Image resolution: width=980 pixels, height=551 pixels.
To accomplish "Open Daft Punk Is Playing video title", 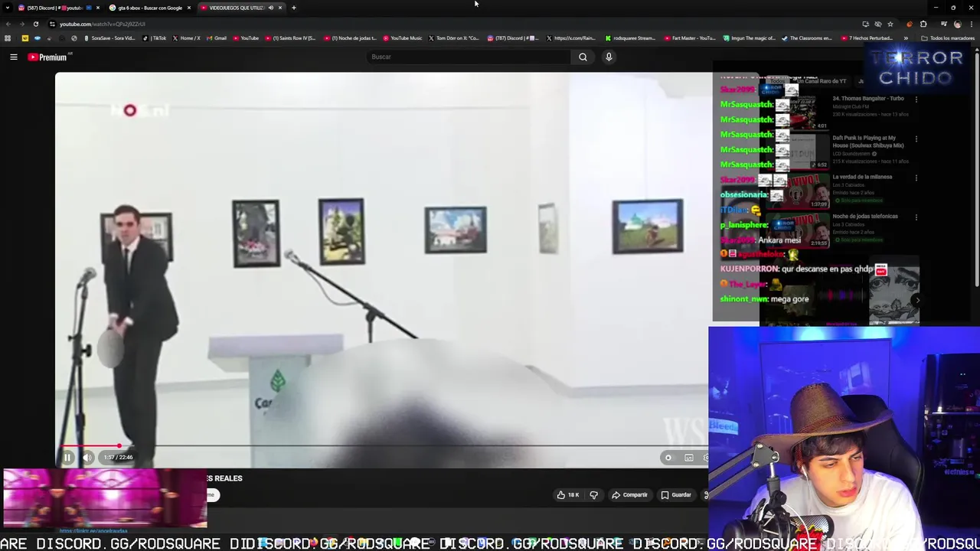I will coord(867,142).
